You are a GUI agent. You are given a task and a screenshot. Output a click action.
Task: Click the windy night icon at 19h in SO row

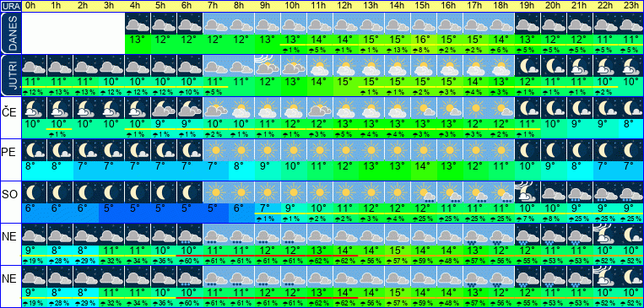(527, 192)
